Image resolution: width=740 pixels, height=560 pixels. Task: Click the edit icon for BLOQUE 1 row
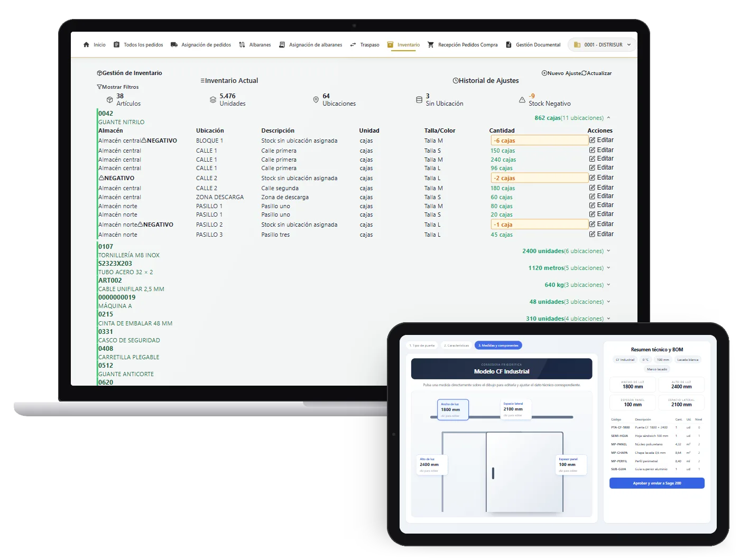(x=593, y=141)
